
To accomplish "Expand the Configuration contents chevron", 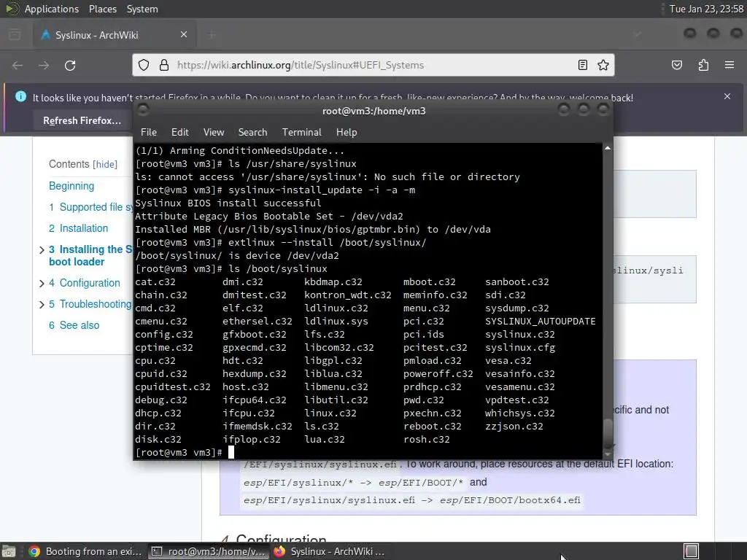I will 42,284.
